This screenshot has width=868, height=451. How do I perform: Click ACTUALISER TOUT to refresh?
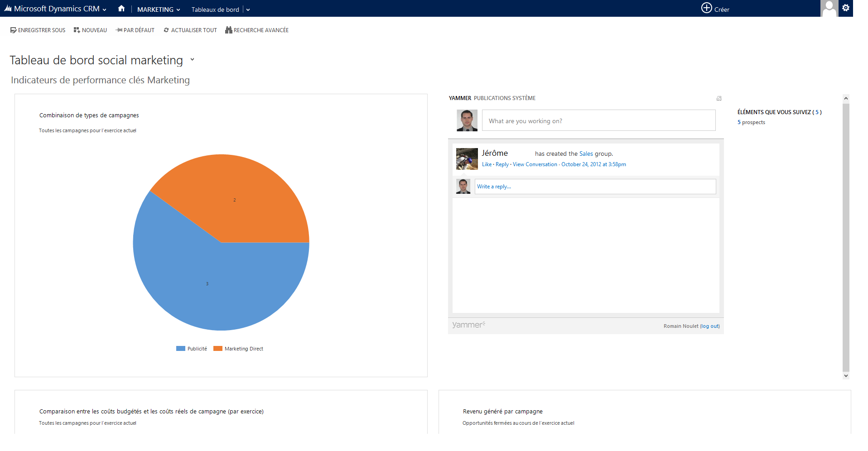pyautogui.click(x=190, y=30)
